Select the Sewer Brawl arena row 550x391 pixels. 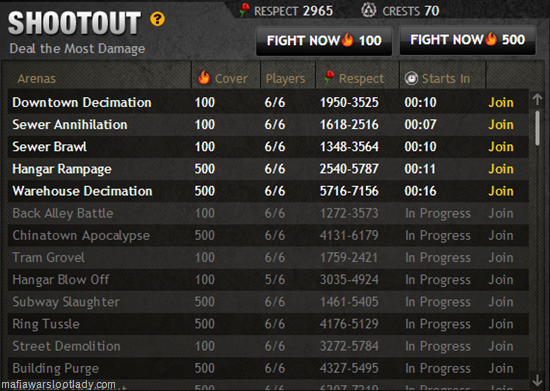268,147
